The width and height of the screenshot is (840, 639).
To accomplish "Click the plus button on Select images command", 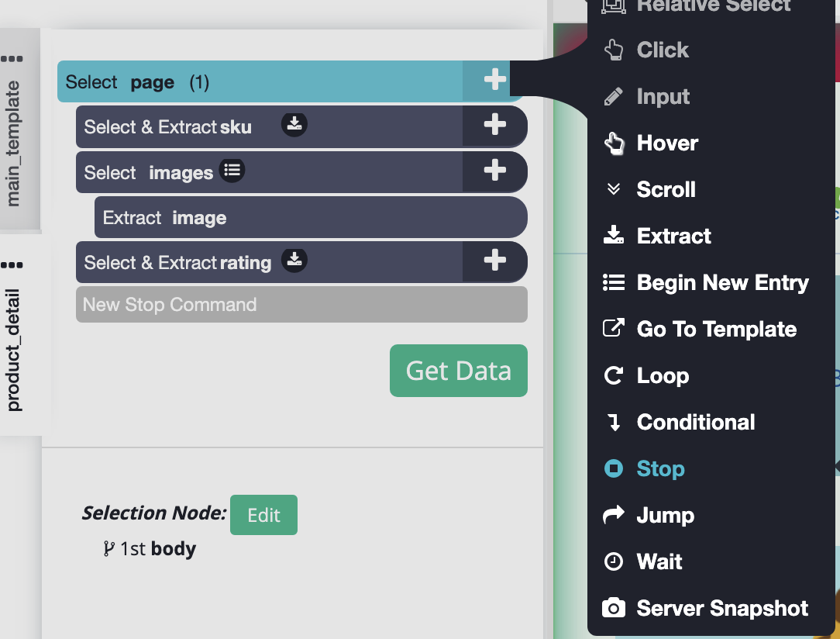I will [494, 171].
